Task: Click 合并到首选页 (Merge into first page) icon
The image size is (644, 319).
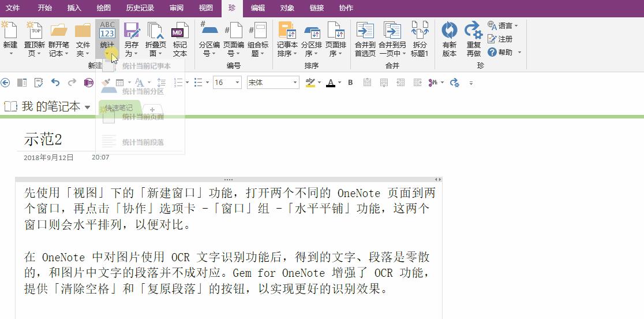Action: [365, 30]
